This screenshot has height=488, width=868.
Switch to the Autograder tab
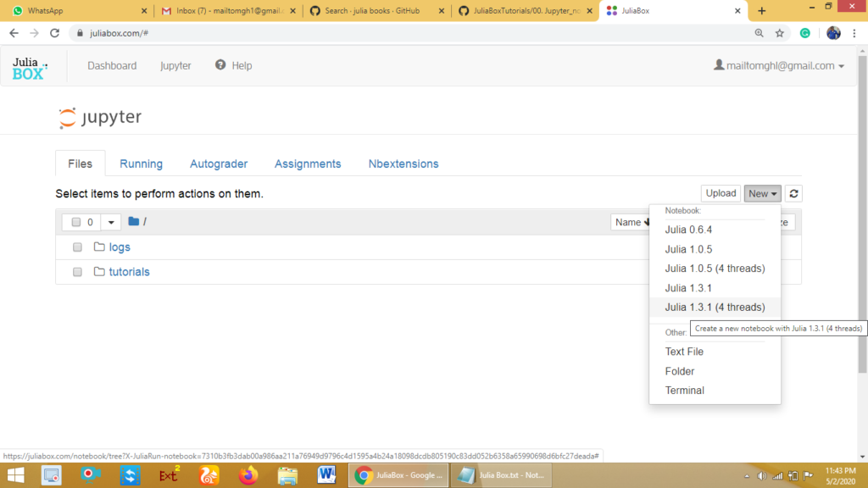[219, 164]
